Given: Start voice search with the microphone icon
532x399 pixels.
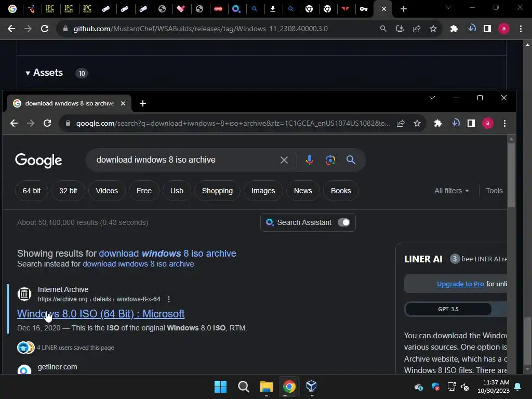Looking at the screenshot, I should 309,160.
